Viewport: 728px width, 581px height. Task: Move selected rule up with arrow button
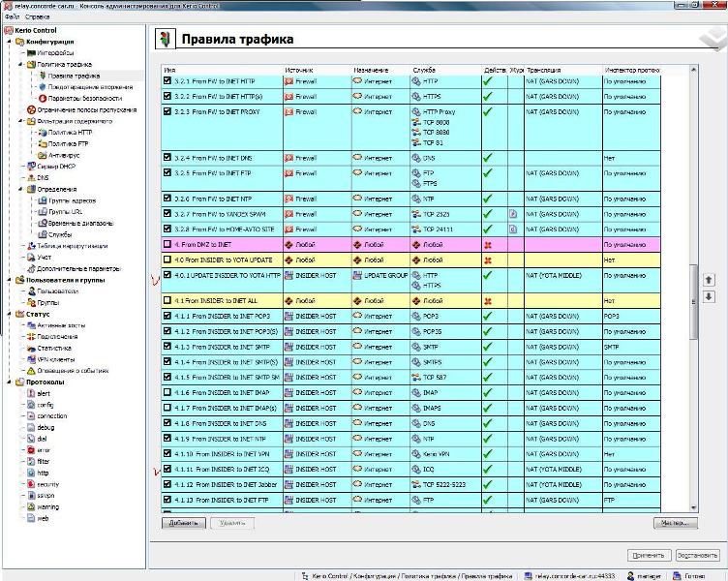pos(709,280)
